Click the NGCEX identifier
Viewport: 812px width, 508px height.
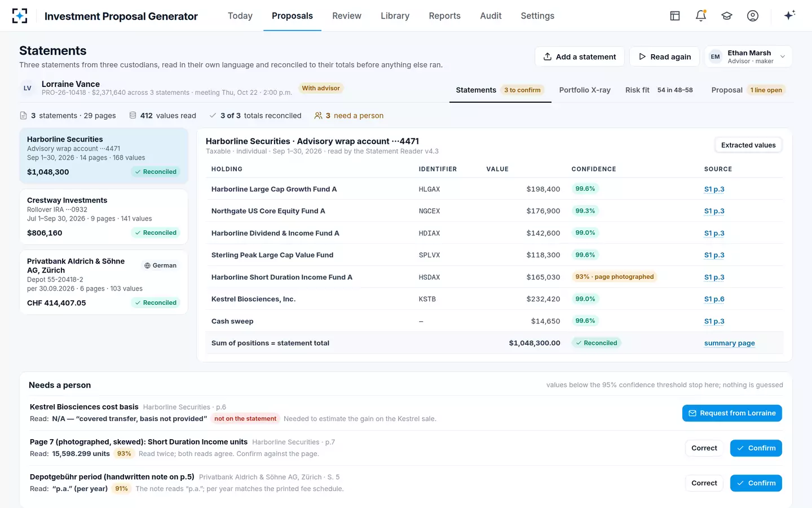click(429, 211)
